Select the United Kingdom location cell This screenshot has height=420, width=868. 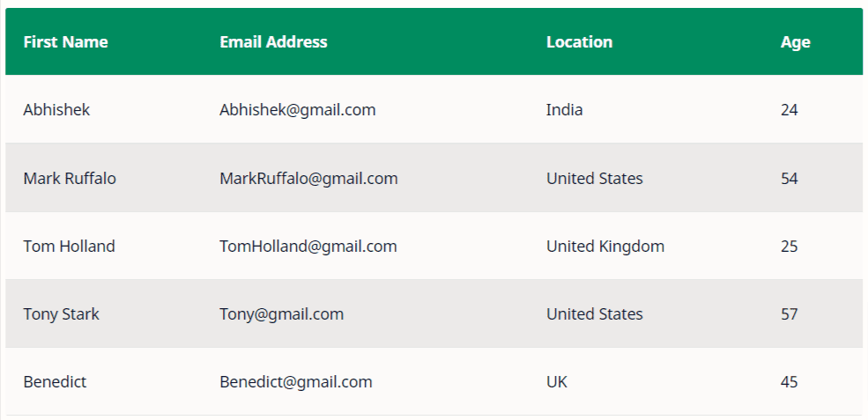[605, 246]
